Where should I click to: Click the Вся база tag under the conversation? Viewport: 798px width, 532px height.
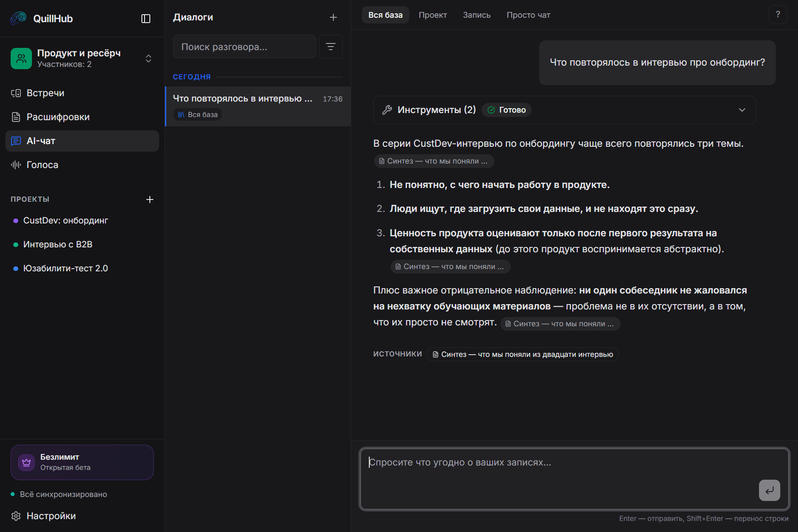(x=198, y=114)
